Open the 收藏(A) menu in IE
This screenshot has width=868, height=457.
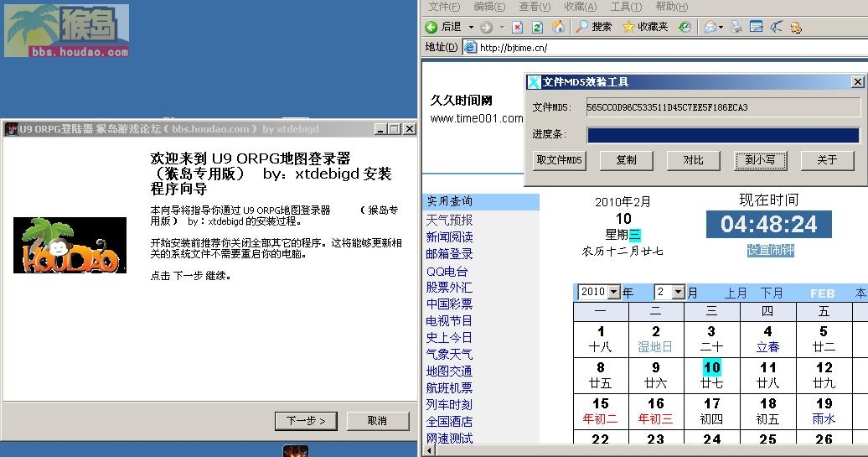pos(580,7)
